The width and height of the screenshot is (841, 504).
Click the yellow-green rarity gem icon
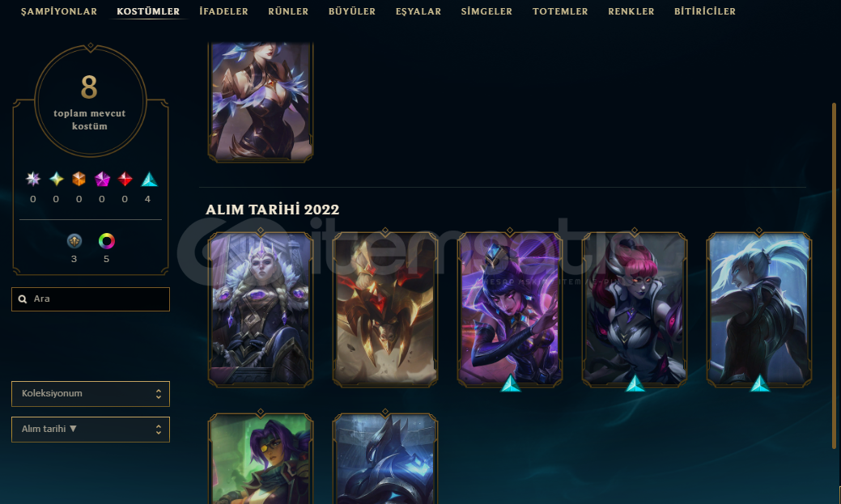point(57,179)
